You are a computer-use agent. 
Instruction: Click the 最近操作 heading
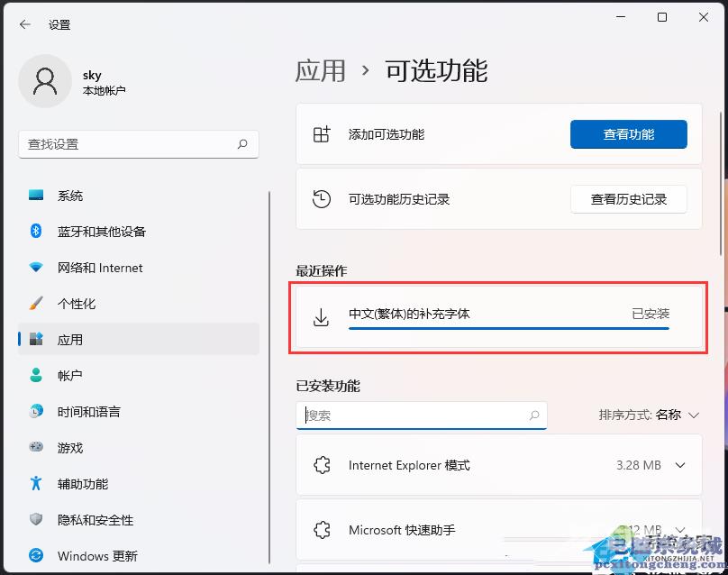[x=322, y=270]
